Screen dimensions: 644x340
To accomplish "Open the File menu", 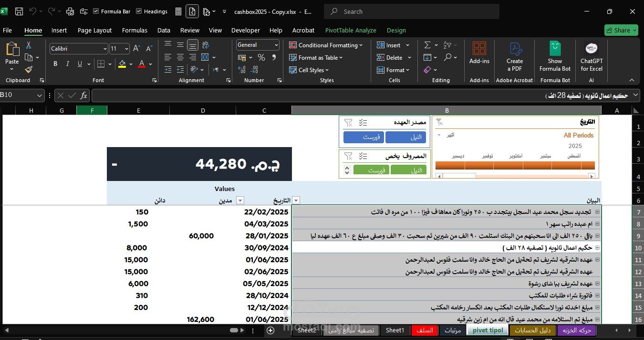I will 7,30.
